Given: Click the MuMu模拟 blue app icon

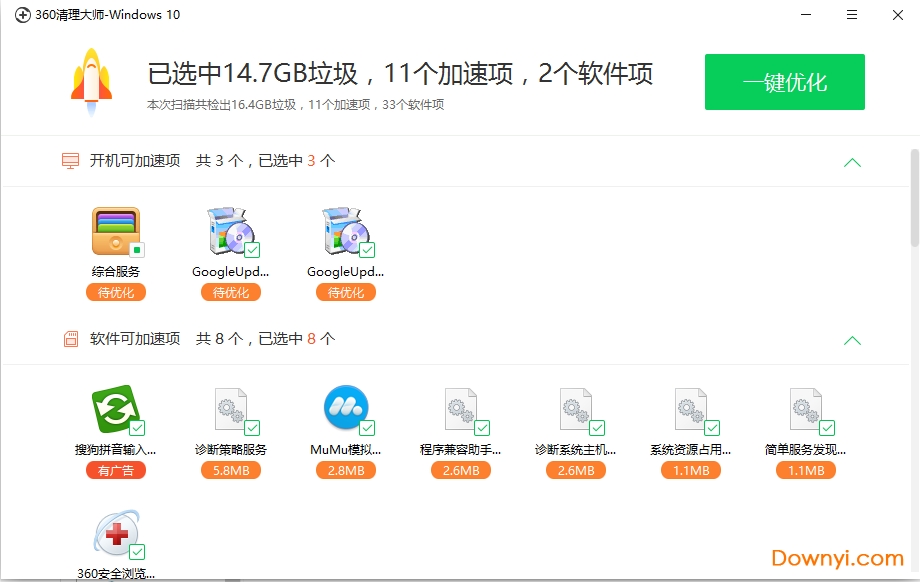Looking at the screenshot, I should (x=345, y=410).
